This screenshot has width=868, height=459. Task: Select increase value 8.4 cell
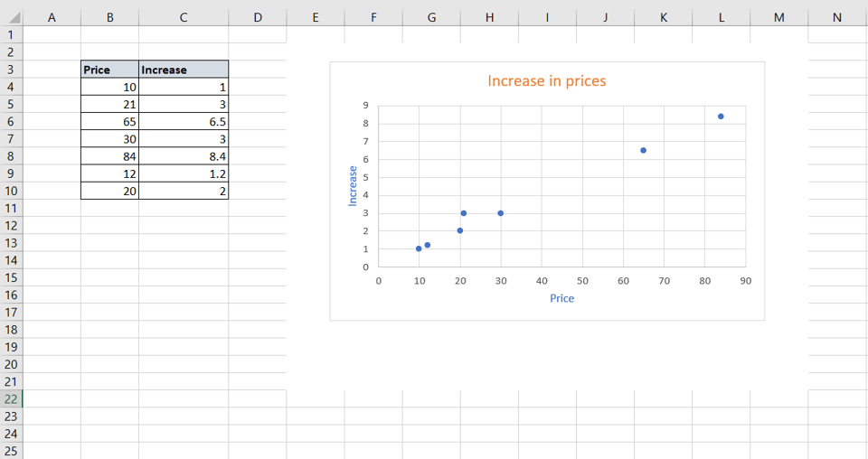(184, 156)
